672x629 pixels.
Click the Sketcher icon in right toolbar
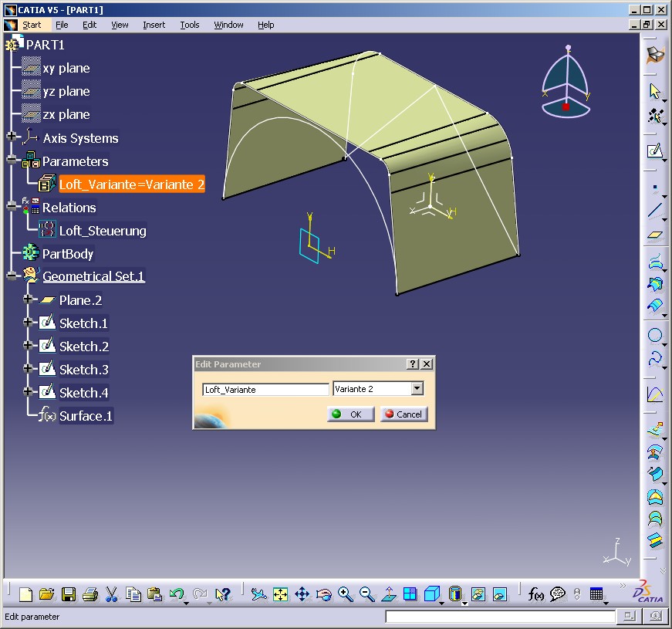pyautogui.click(x=655, y=150)
